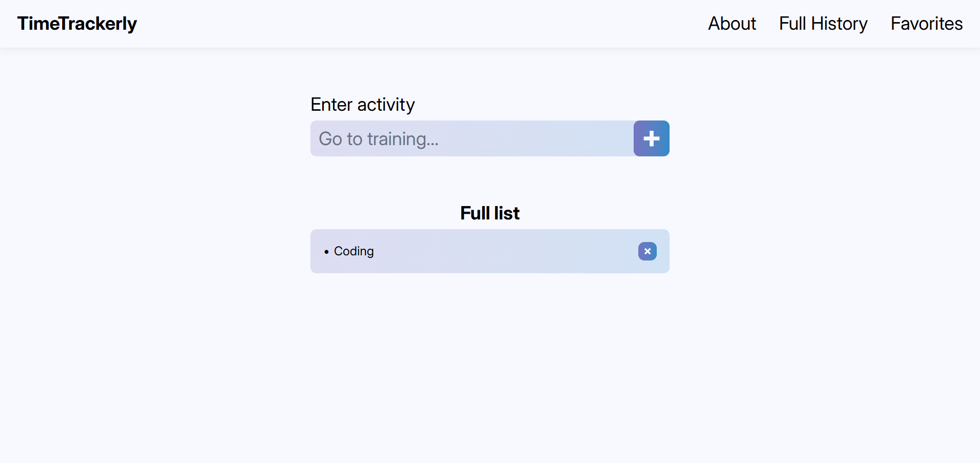
Task: Click the Coding activity row background
Action: click(x=503, y=251)
